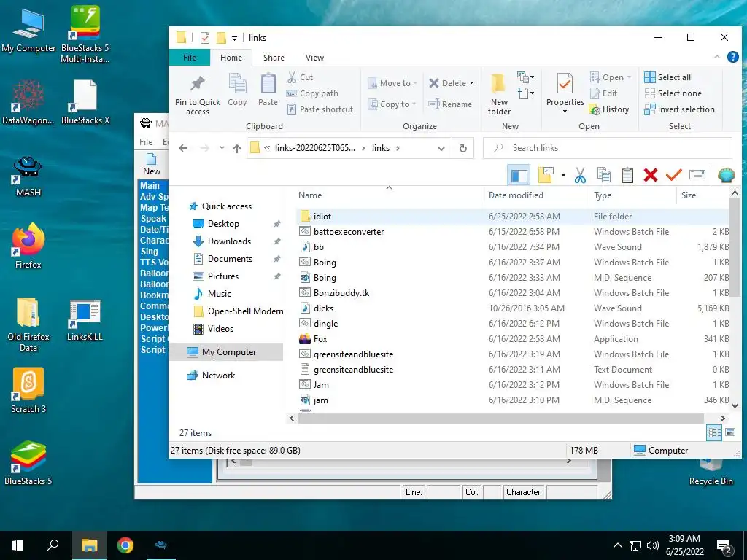747x560 pixels.
Task: Go up one folder level
Action: 237,148
